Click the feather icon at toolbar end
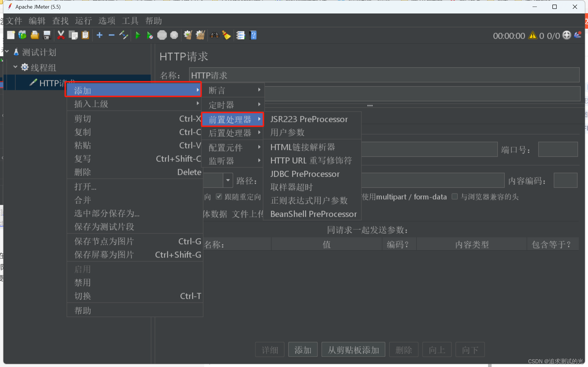 point(578,35)
